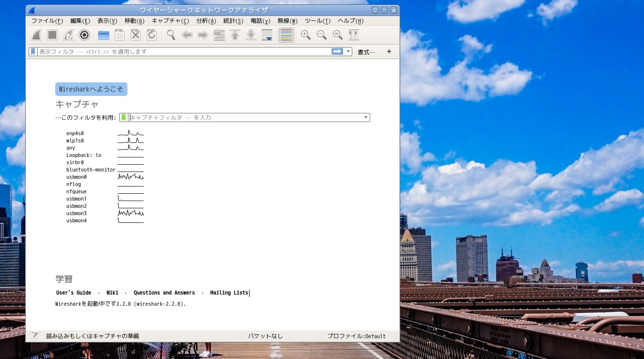The height and width of the screenshot is (359, 644).
Task: Click the go to first packet icon
Action: (235, 35)
